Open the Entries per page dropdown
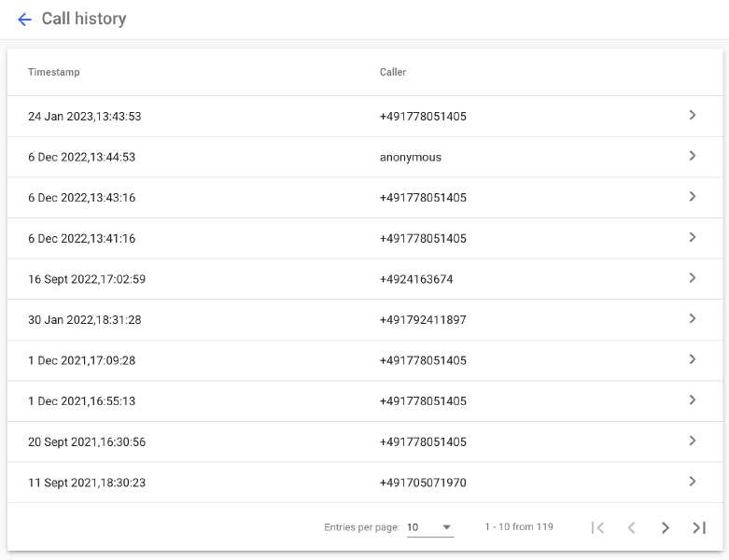This screenshot has width=729, height=560. pos(429,527)
